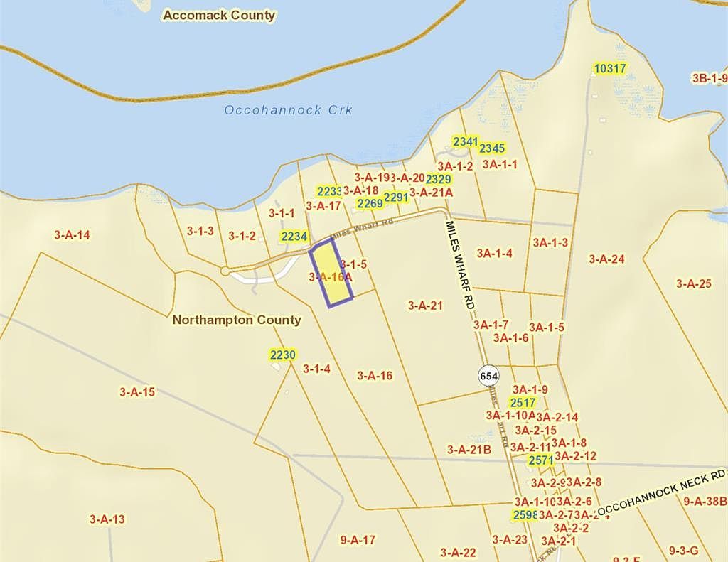Pick parcel 3-A-24

[x=606, y=259]
